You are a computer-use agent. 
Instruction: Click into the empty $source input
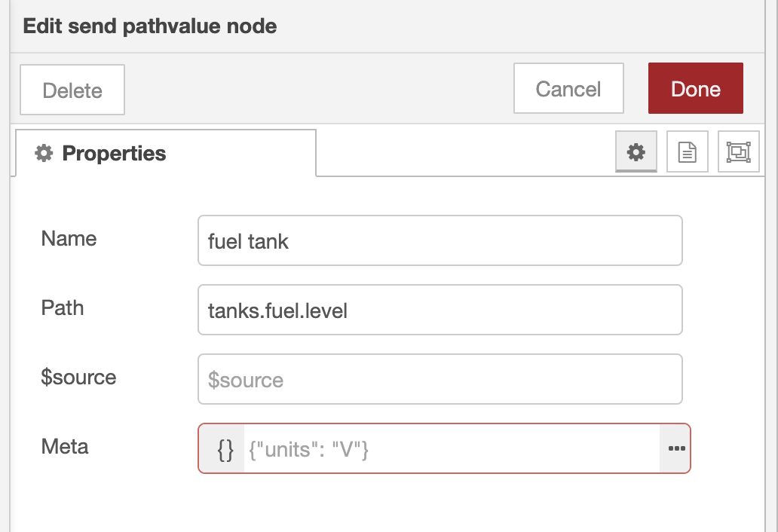pyautogui.click(x=440, y=379)
